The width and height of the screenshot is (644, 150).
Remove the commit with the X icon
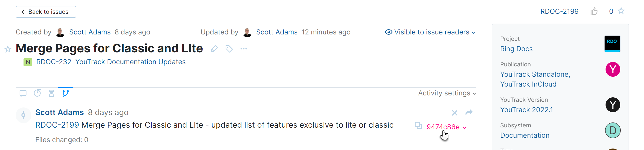coord(454,113)
